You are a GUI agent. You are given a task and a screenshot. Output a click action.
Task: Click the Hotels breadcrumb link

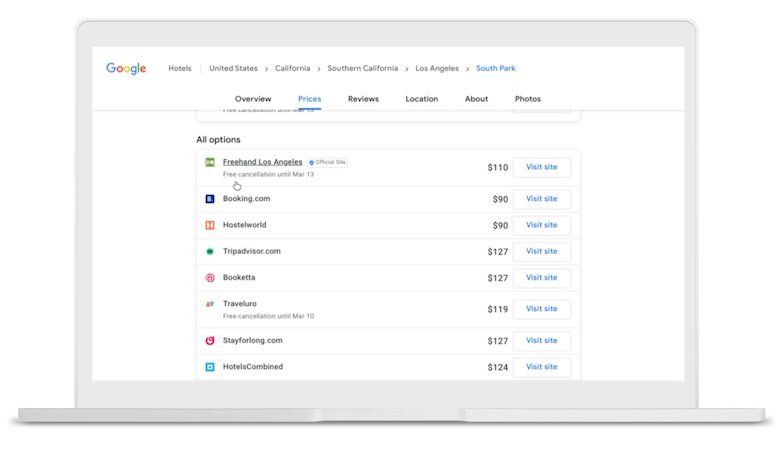click(x=180, y=68)
